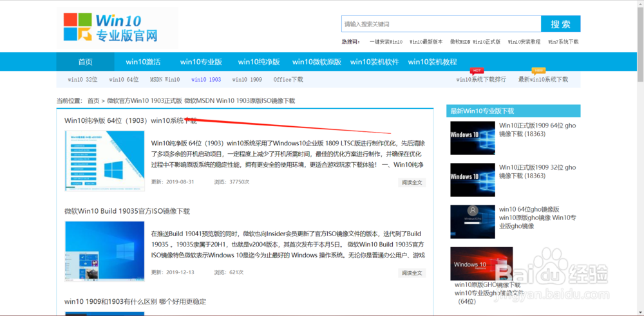Click thumbnail for Win10正式版1909 64位 gho
Screen dimensions: 644x316
coord(473,138)
